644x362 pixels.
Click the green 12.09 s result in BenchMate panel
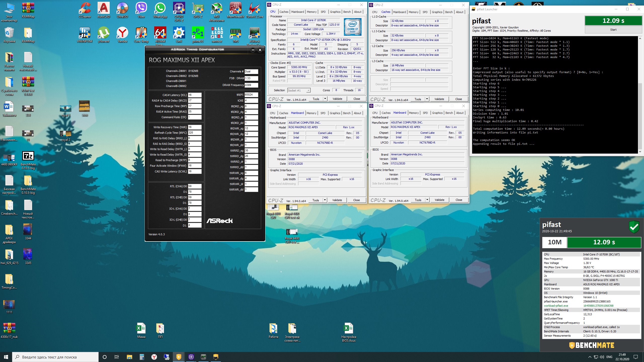click(604, 242)
